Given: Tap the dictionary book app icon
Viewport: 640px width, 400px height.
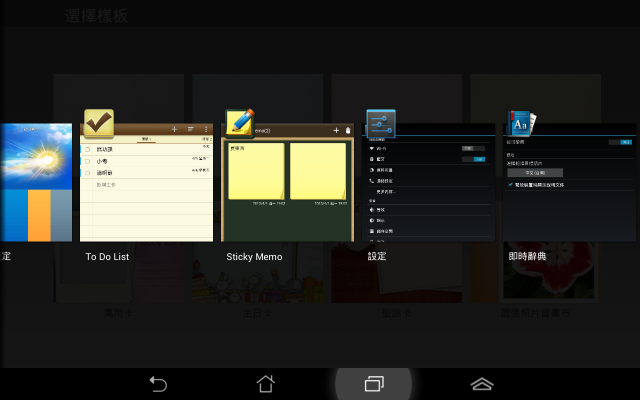Looking at the screenshot, I should click(522, 123).
